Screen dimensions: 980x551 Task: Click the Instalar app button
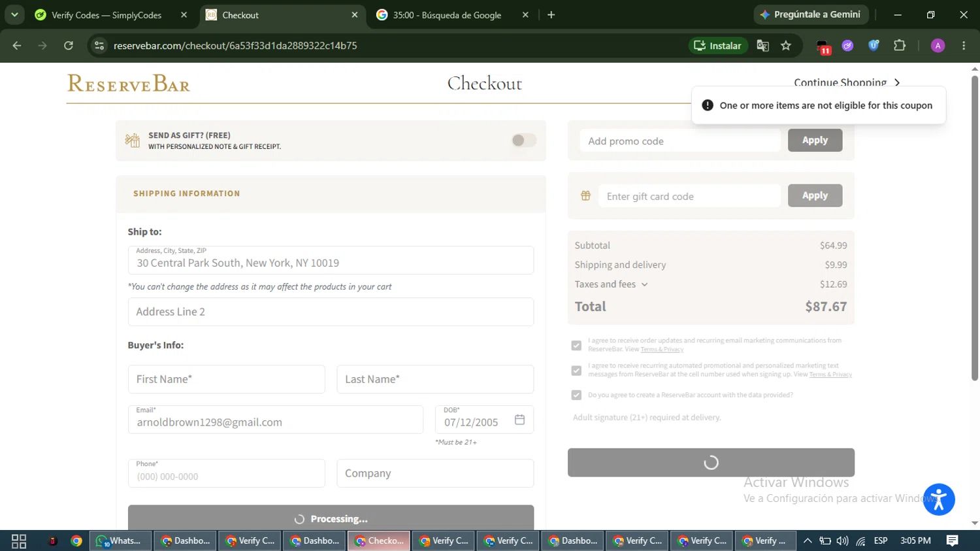coord(718,45)
